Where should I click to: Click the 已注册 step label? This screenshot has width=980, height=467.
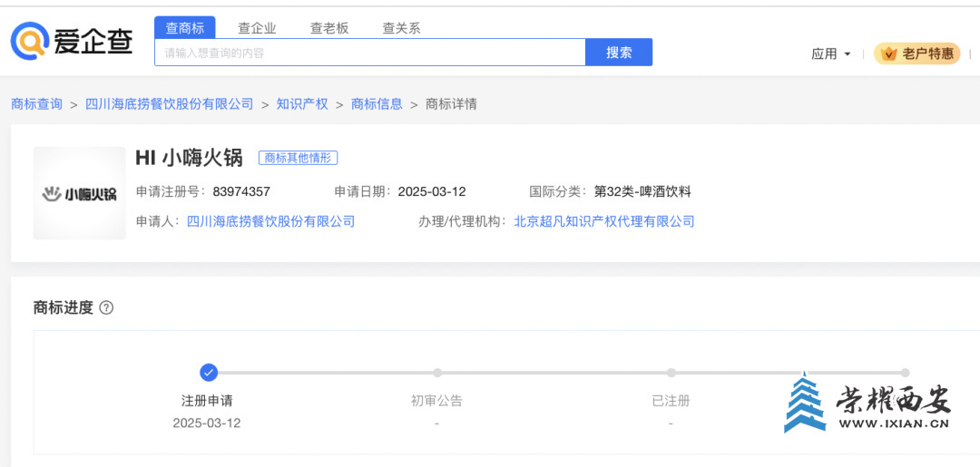click(671, 401)
